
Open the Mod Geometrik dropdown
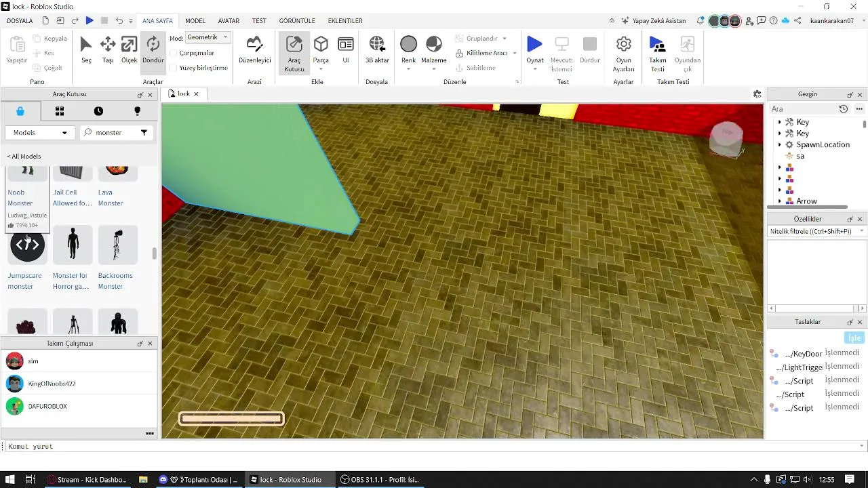(x=208, y=37)
